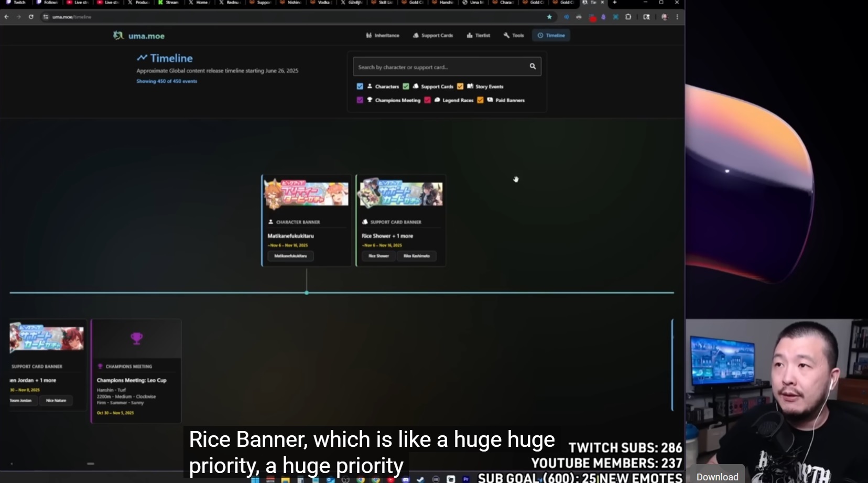
Task: Uncheck the Characters filter checkbox
Action: click(x=360, y=87)
